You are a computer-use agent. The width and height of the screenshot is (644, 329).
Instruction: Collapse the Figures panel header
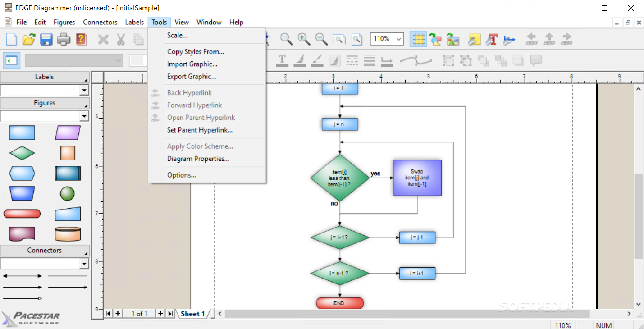click(45, 103)
